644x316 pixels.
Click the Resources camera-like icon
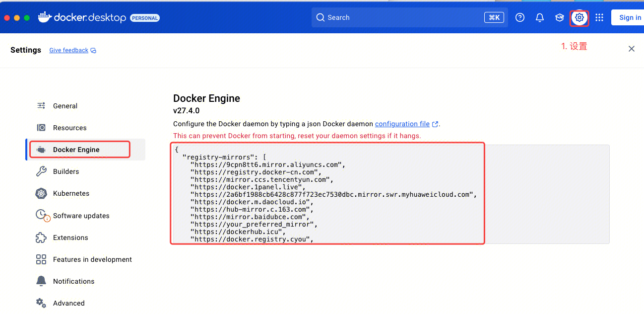point(41,128)
